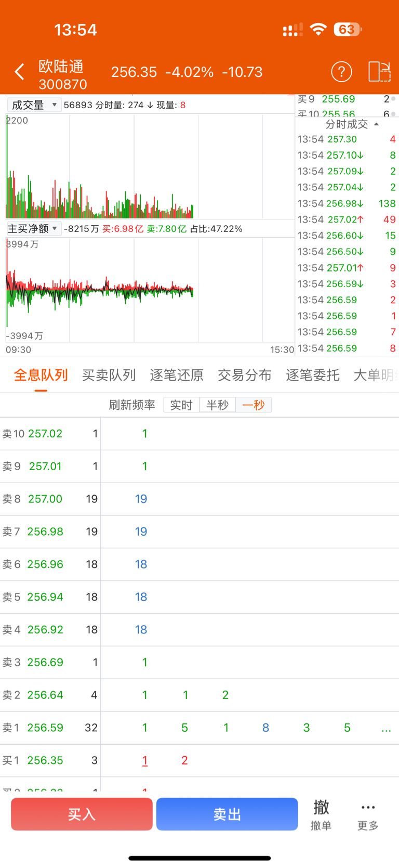Toggle the split-screen layout icon
The image size is (399, 868).
point(379,72)
